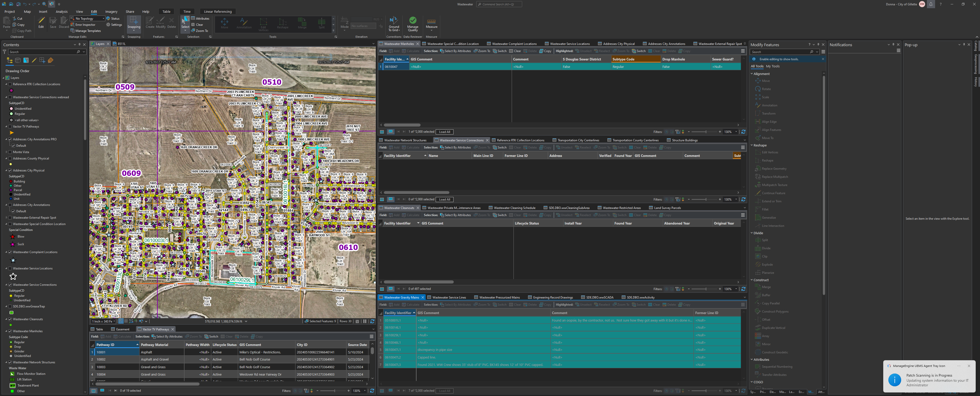The height and width of the screenshot is (396, 980).
Task: Check Wastewater Service Locations layer
Action: click(x=10, y=269)
